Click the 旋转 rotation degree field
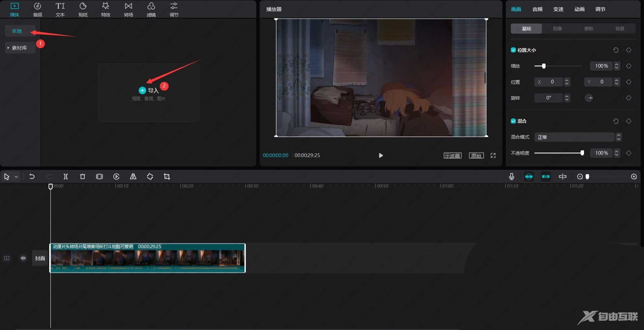The width and height of the screenshot is (644, 330). (x=549, y=98)
